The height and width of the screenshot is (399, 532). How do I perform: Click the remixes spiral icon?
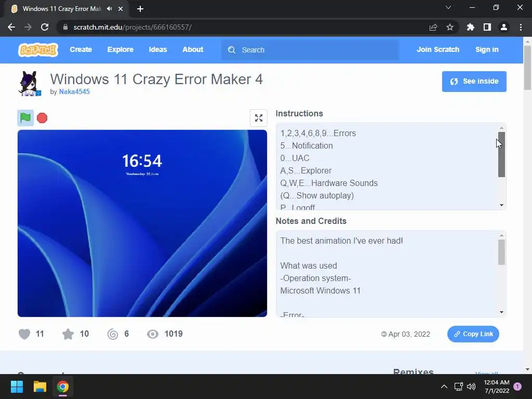113,334
